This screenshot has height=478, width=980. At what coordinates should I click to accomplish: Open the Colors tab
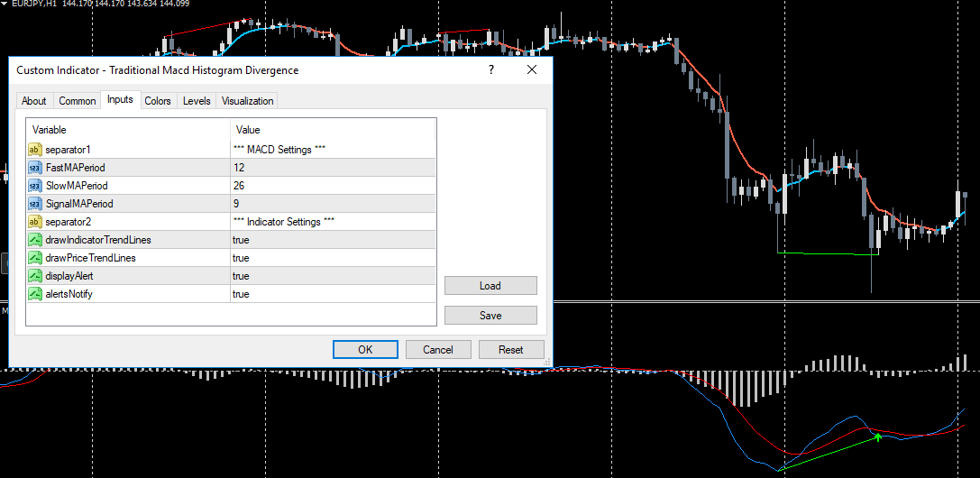click(158, 101)
